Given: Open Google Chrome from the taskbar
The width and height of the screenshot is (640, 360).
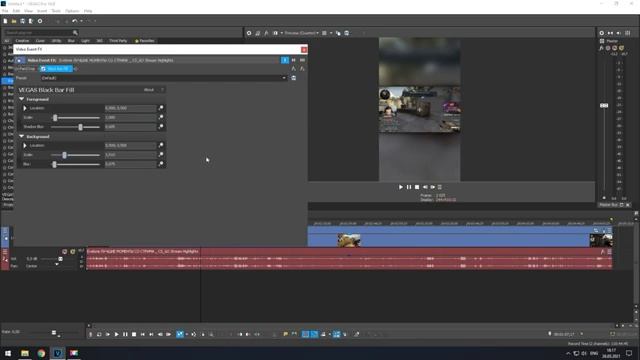Looking at the screenshot, I should coord(41,353).
